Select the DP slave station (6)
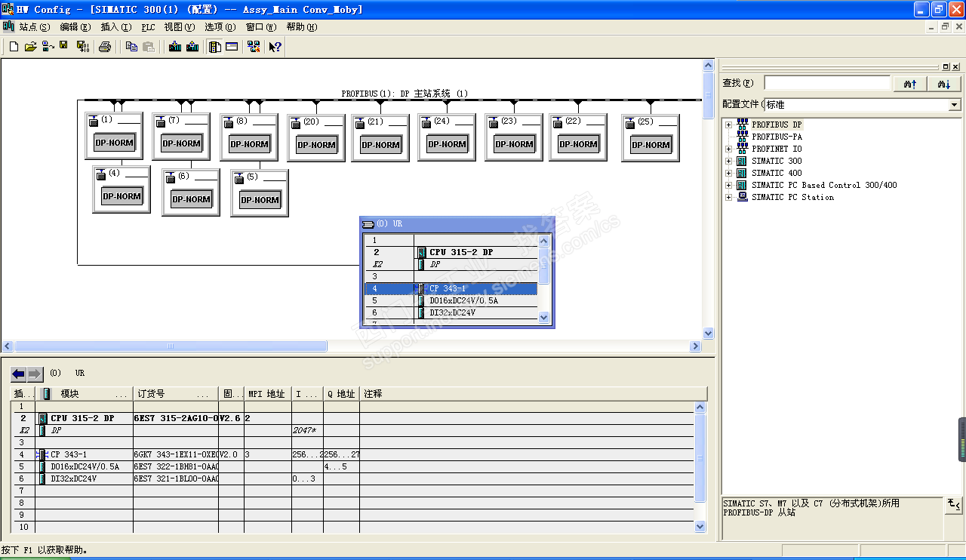Screen dimensions: 966x560 pyautogui.click(x=191, y=192)
